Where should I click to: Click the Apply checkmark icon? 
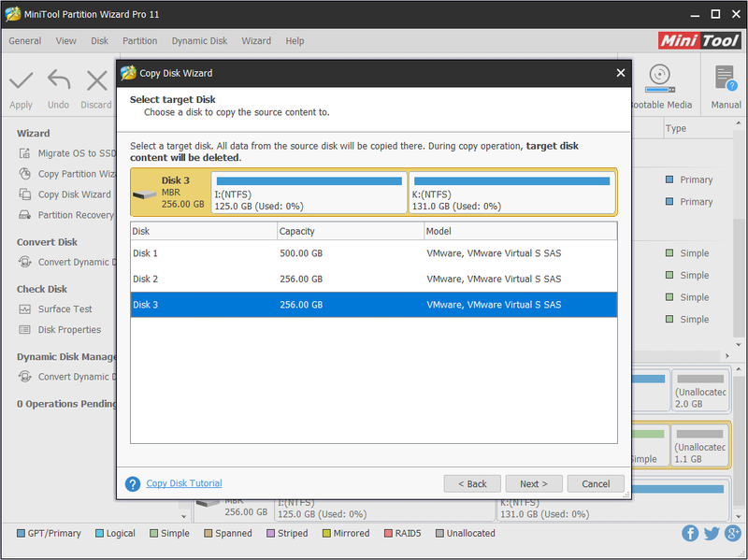(21, 80)
